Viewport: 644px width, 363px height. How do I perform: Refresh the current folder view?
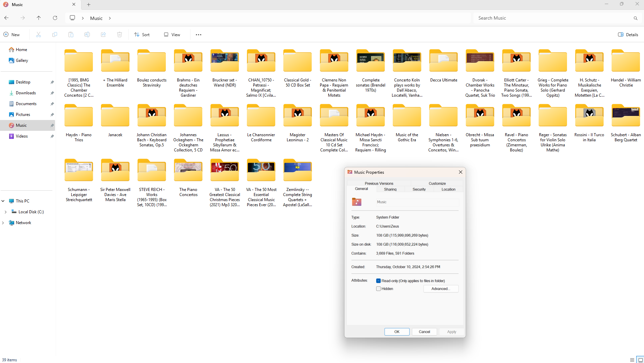coord(55,18)
